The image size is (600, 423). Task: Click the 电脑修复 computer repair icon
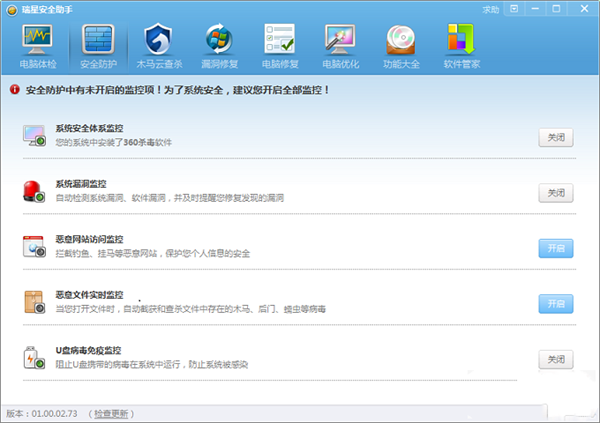coord(278,46)
